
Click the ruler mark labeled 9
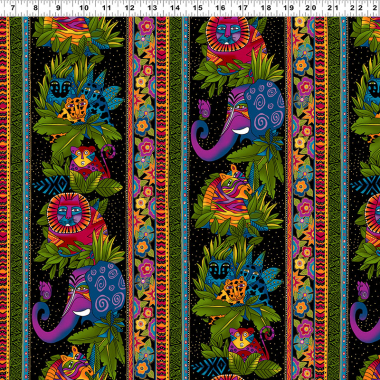(58, 8)
